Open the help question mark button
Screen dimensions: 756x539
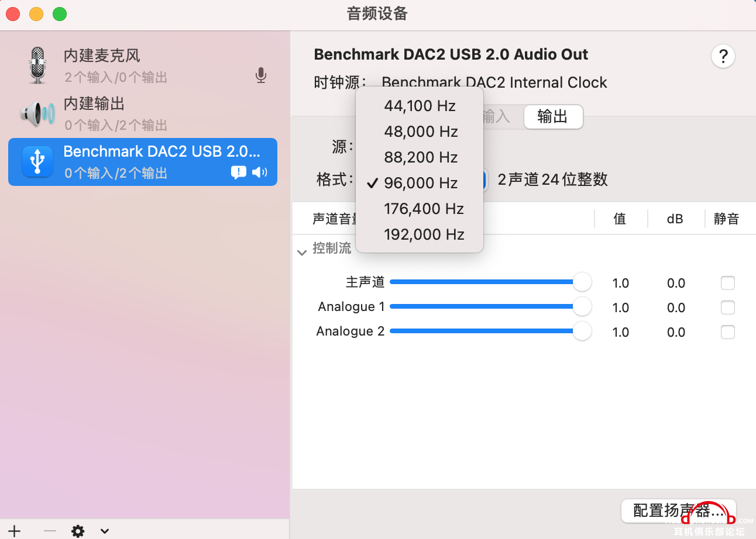click(723, 57)
